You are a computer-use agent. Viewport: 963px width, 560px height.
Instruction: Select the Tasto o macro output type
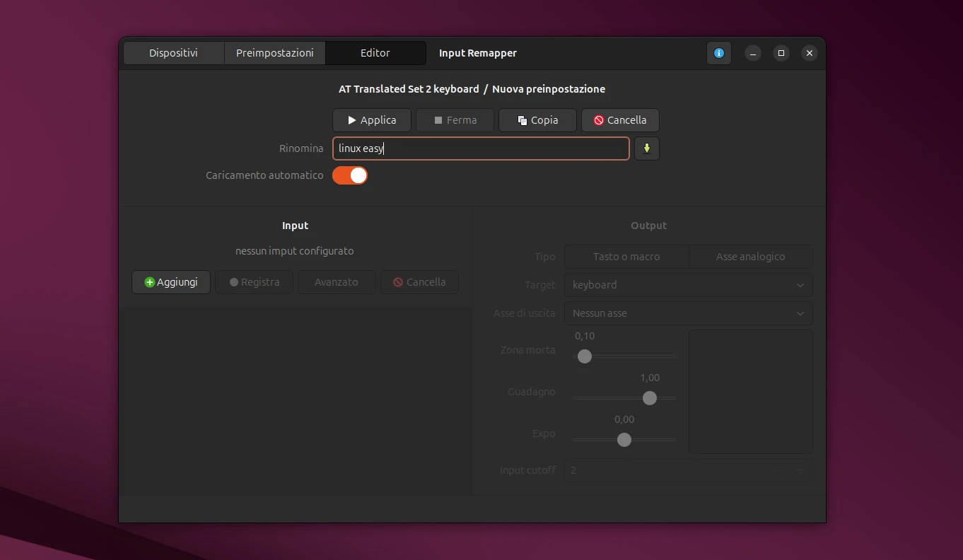click(625, 257)
